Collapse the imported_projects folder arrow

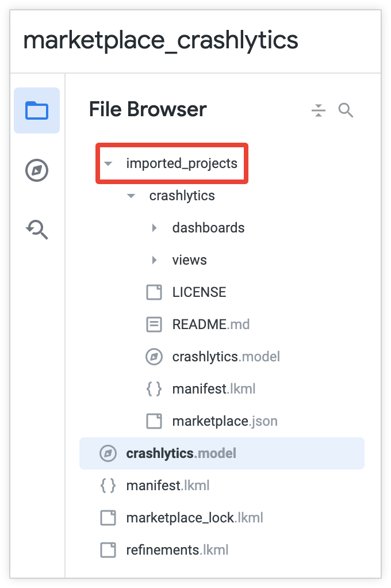coord(108,163)
